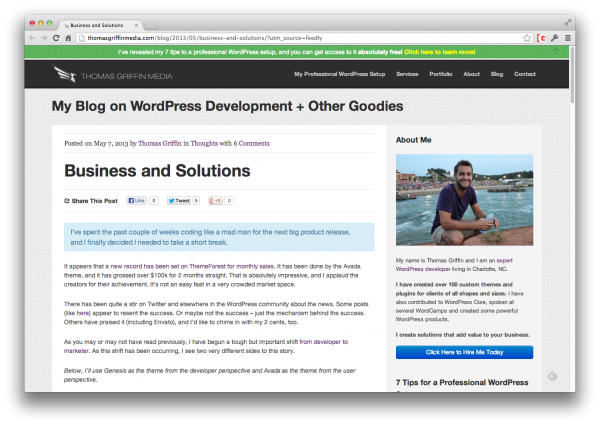Dismiss the green banner with its arrow icon
This screenshot has height=426, width=600.
pos(556,51)
